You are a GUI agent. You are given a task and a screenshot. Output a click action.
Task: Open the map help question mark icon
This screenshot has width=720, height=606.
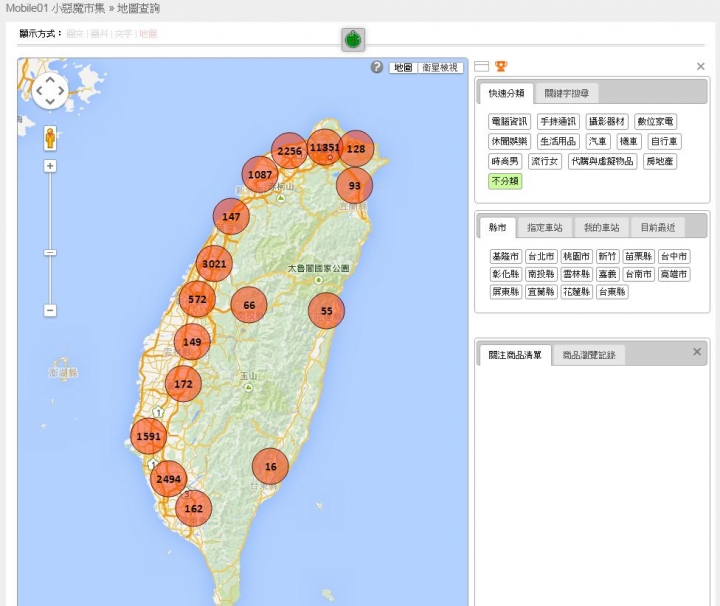tap(377, 67)
